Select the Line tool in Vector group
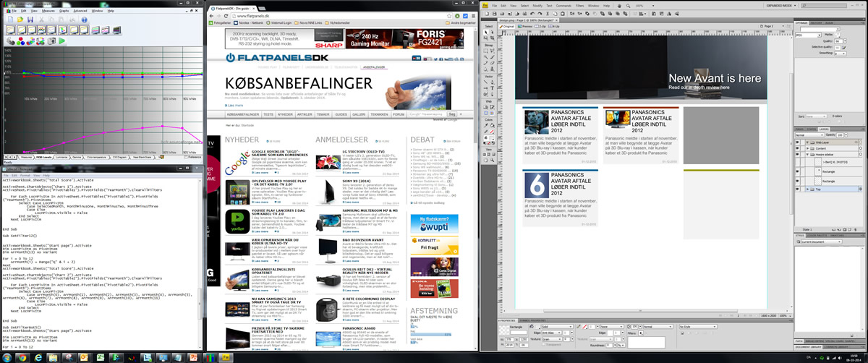This screenshot has width=868, height=363. [485, 82]
